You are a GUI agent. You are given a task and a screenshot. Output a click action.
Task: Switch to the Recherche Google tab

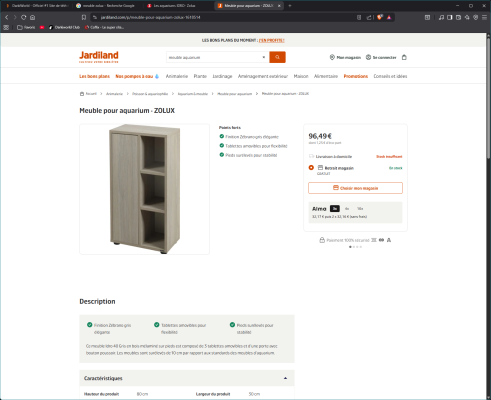(107, 6)
